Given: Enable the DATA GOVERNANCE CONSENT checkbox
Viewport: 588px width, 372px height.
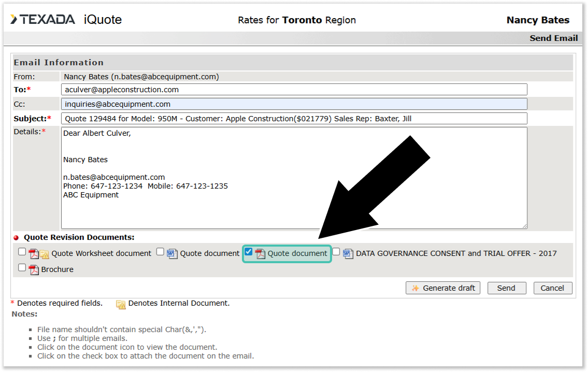Looking at the screenshot, I should coord(336,252).
